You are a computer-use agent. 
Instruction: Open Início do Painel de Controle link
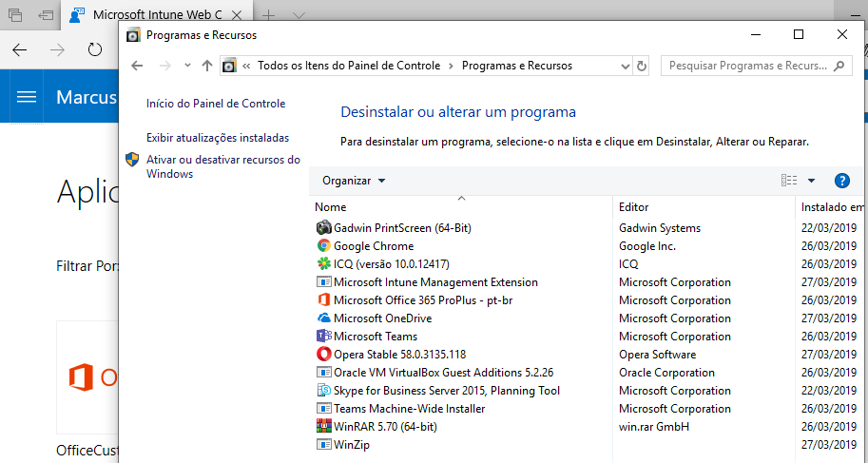point(216,104)
